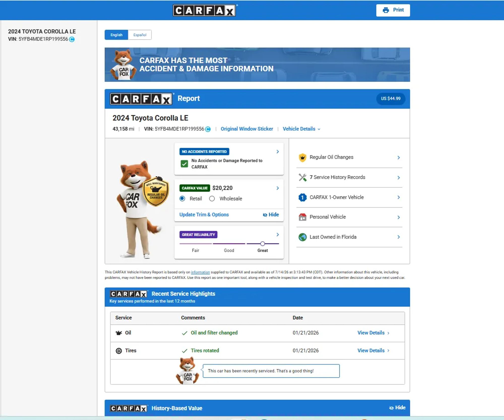The width and height of the screenshot is (504, 420).
Task: Click the info icon beside the report VIN
Action: (x=208, y=129)
